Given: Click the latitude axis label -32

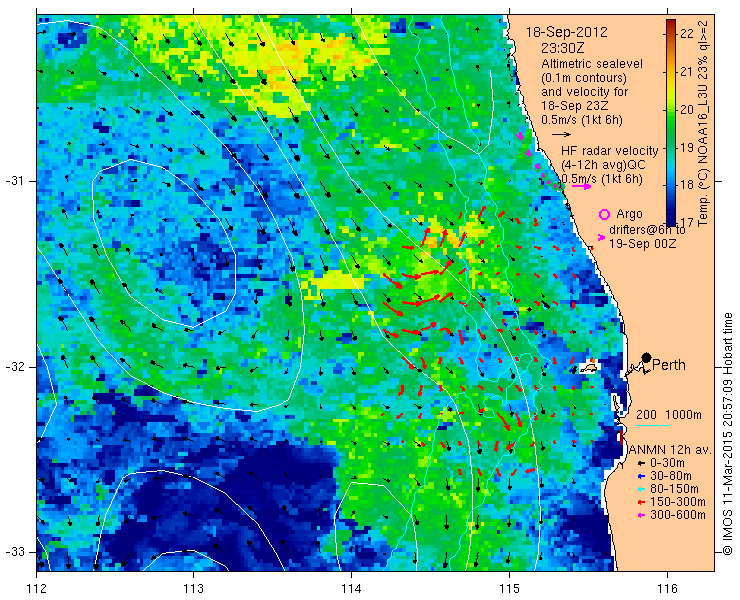Looking at the screenshot, I should (14, 367).
